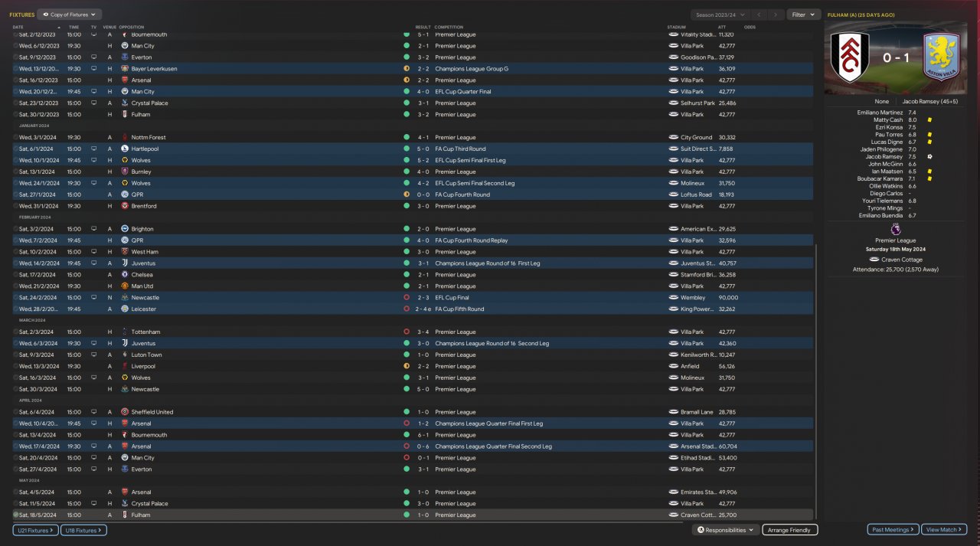Click the red loss indicator on the Tottenham row

click(x=407, y=332)
